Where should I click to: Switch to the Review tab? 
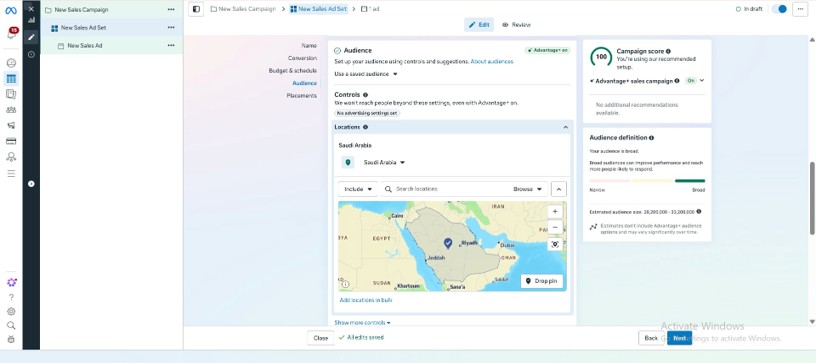[516, 24]
